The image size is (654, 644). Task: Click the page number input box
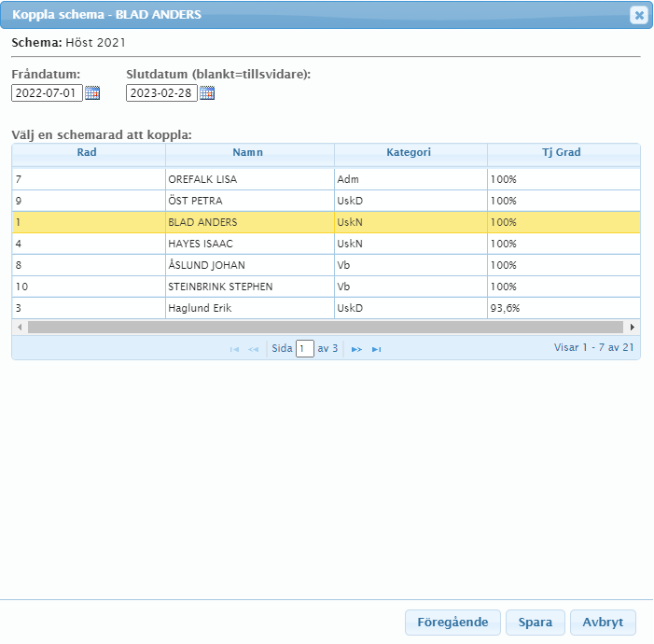pos(305,349)
